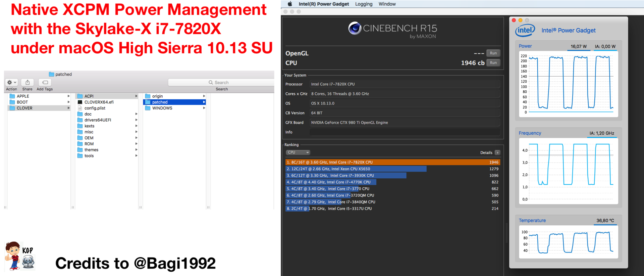Select the drivers64UEFI folder

[x=107, y=120]
